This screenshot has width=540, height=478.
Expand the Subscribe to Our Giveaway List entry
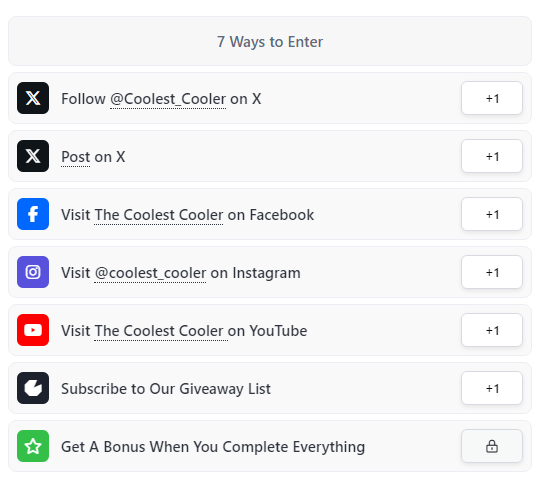(x=270, y=388)
